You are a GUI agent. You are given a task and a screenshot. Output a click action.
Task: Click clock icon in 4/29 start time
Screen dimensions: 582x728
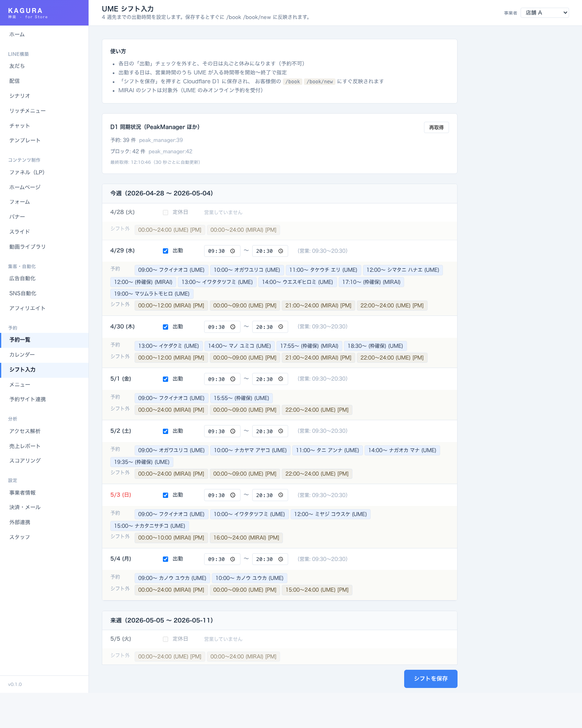(x=233, y=251)
